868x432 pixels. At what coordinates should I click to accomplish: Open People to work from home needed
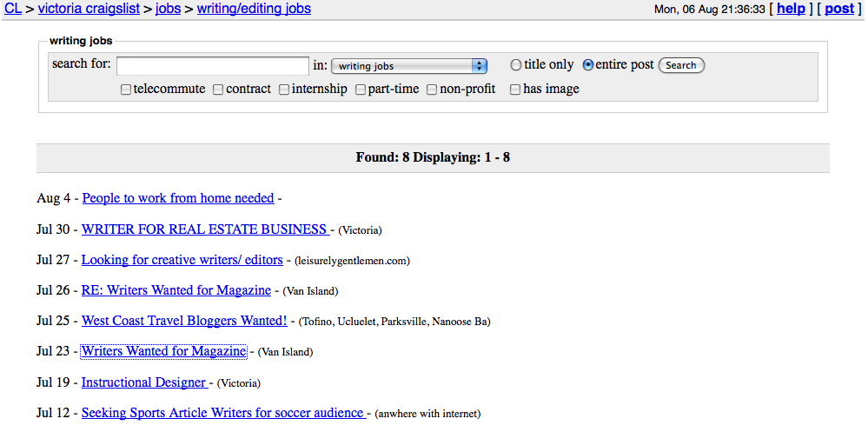[178, 198]
